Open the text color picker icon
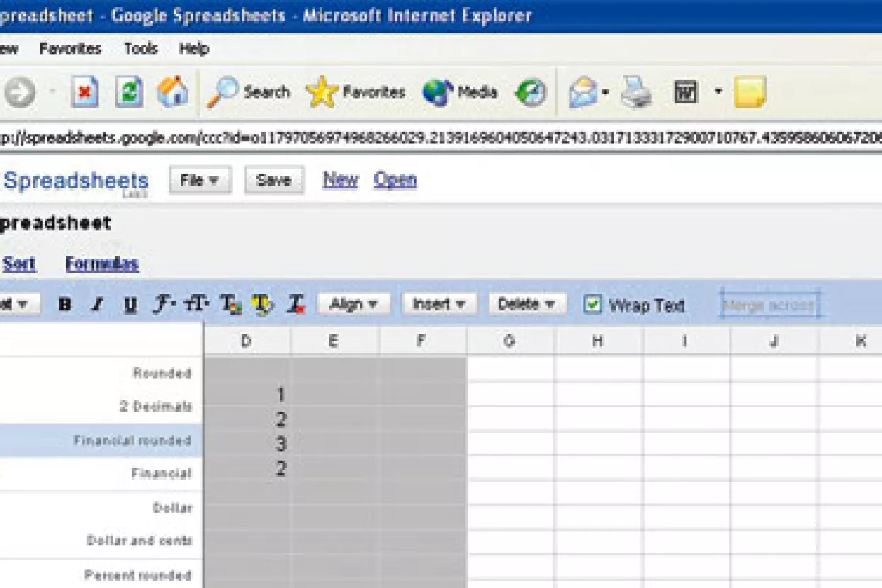 pyautogui.click(x=231, y=305)
